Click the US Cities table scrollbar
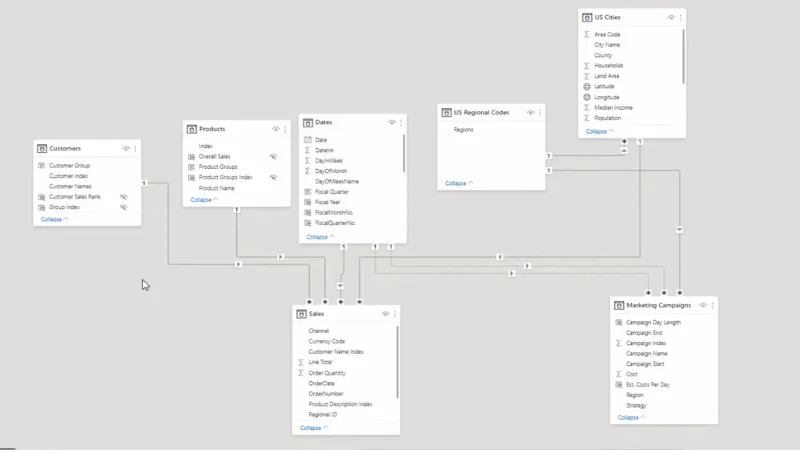Viewport: 800px width, 450px height. click(683, 56)
